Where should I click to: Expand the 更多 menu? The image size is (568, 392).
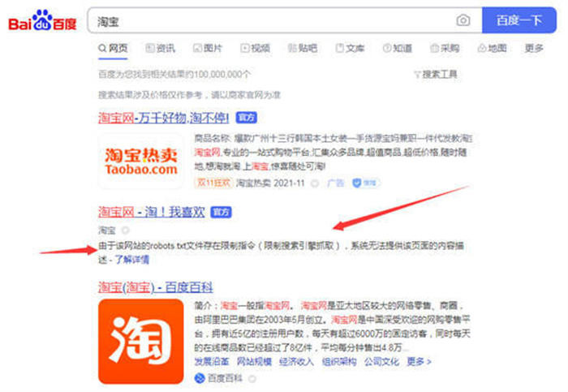tap(534, 48)
